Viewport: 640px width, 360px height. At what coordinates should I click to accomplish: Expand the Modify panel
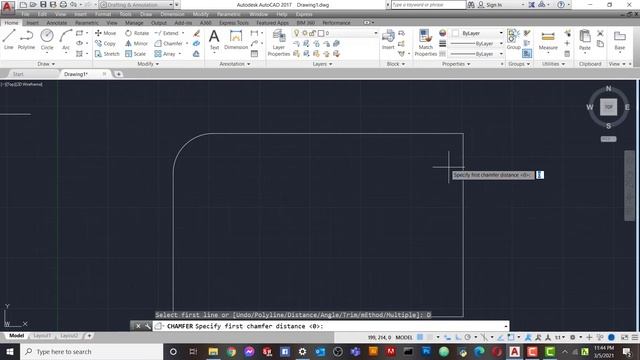pyautogui.click(x=148, y=64)
